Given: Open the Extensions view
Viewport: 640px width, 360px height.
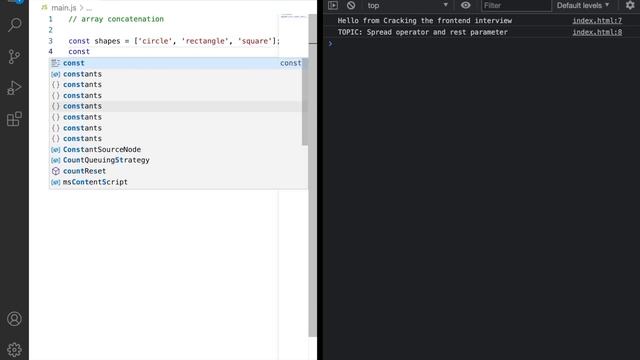Looking at the screenshot, I should (14, 119).
